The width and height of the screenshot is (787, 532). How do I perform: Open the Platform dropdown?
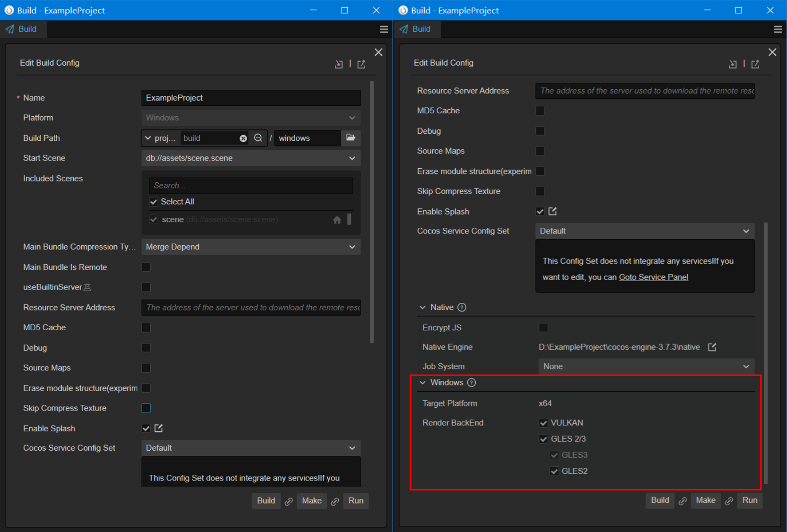tap(251, 118)
